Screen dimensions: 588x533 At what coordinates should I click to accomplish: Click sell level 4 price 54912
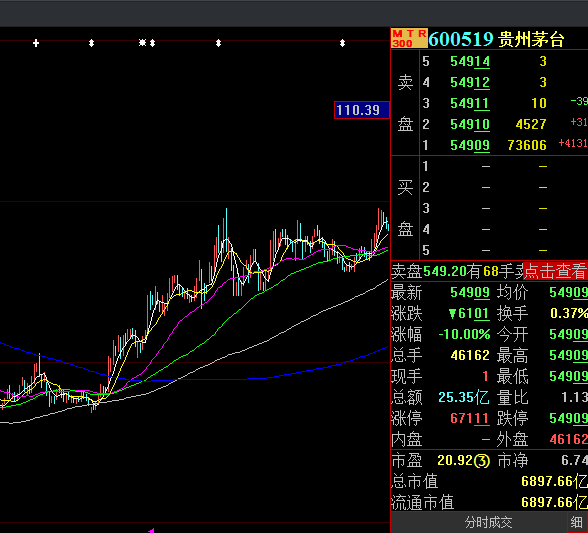[470, 82]
